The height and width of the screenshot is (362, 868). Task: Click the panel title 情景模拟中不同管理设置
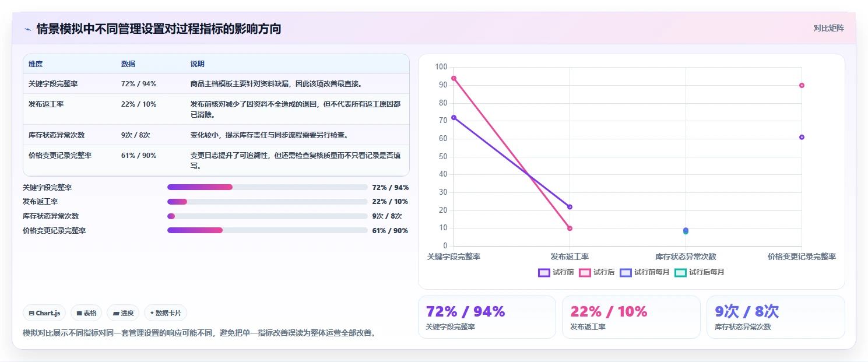tap(159, 29)
